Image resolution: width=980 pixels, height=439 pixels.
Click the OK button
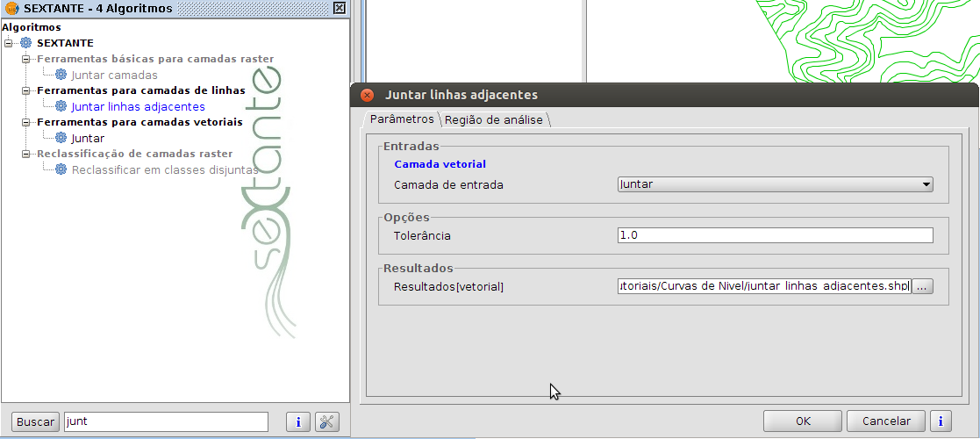[x=803, y=421]
